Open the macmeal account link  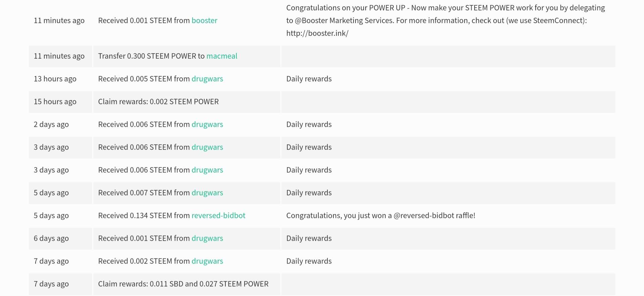coord(222,56)
